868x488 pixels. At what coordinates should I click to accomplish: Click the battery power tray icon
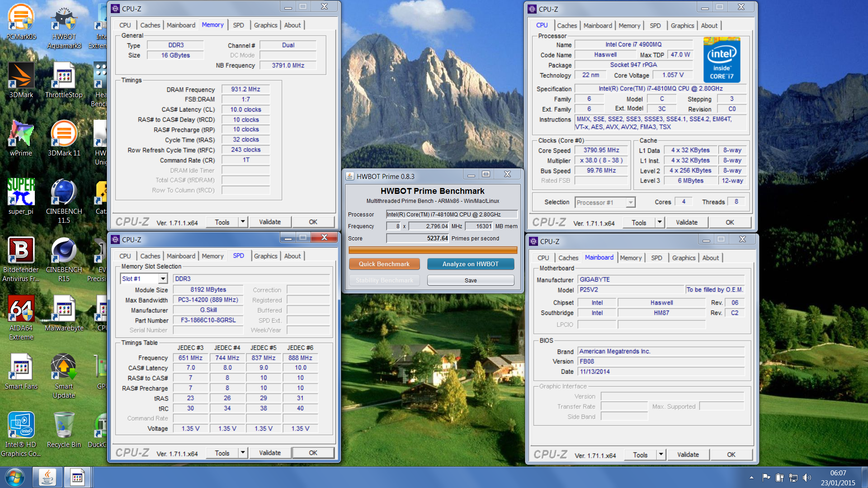pyautogui.click(x=779, y=477)
